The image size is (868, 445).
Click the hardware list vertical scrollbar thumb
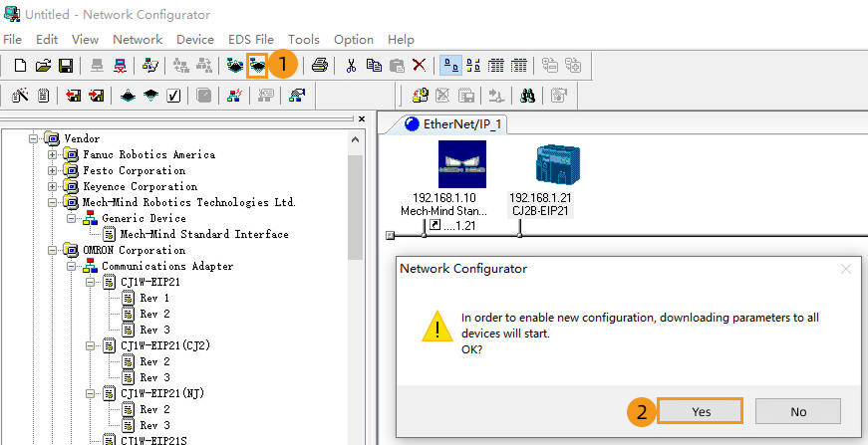(x=356, y=207)
